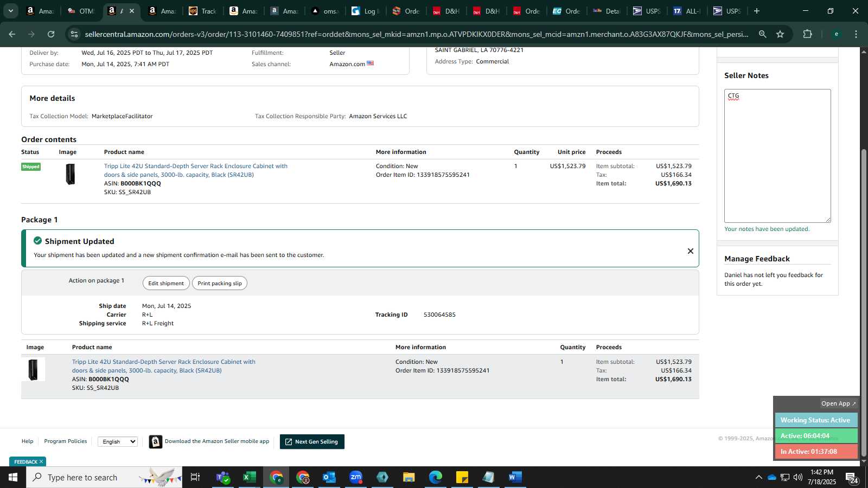Switch to the OTM tab
The height and width of the screenshot is (488, 868).
(x=81, y=11)
